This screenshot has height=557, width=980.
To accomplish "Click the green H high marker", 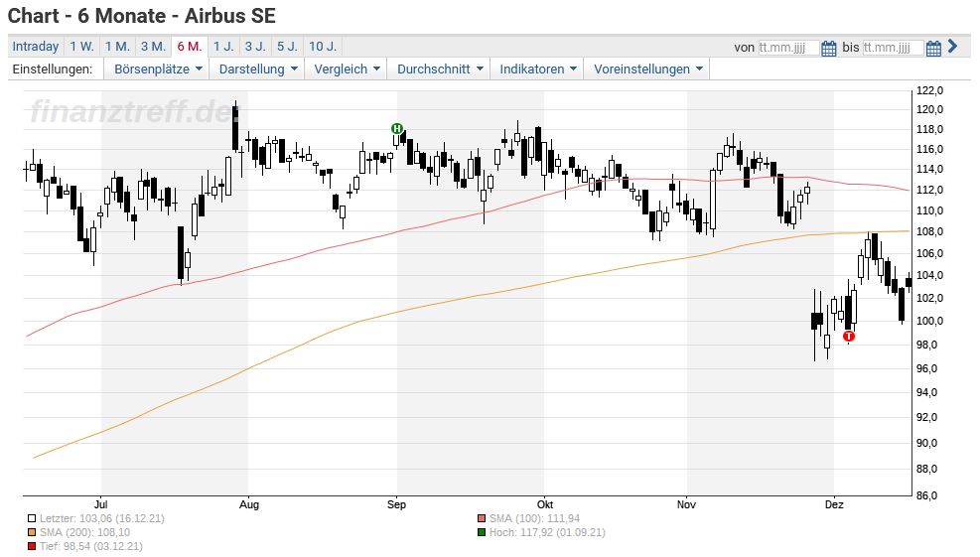I will point(397,129).
